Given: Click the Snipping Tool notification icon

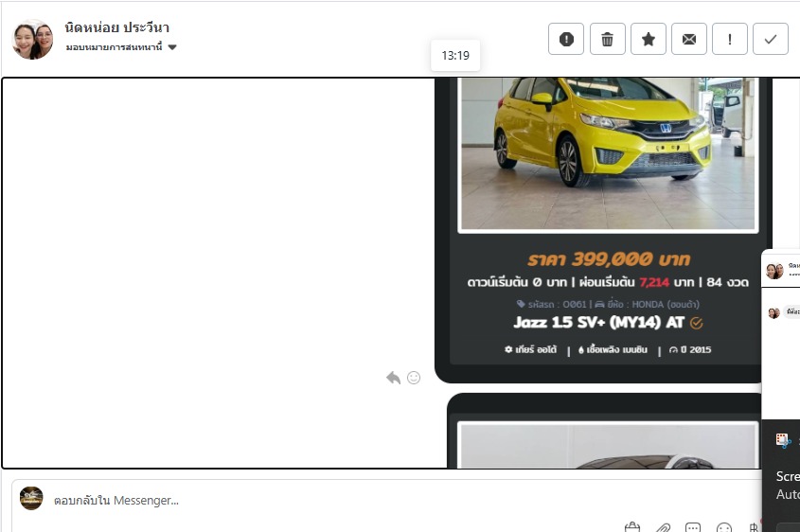Looking at the screenshot, I should (x=783, y=440).
